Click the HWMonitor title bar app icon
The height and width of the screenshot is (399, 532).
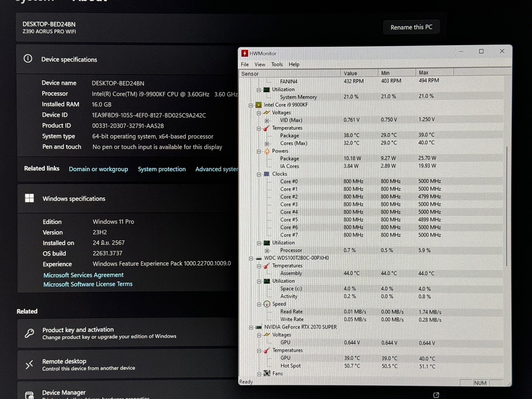(245, 53)
